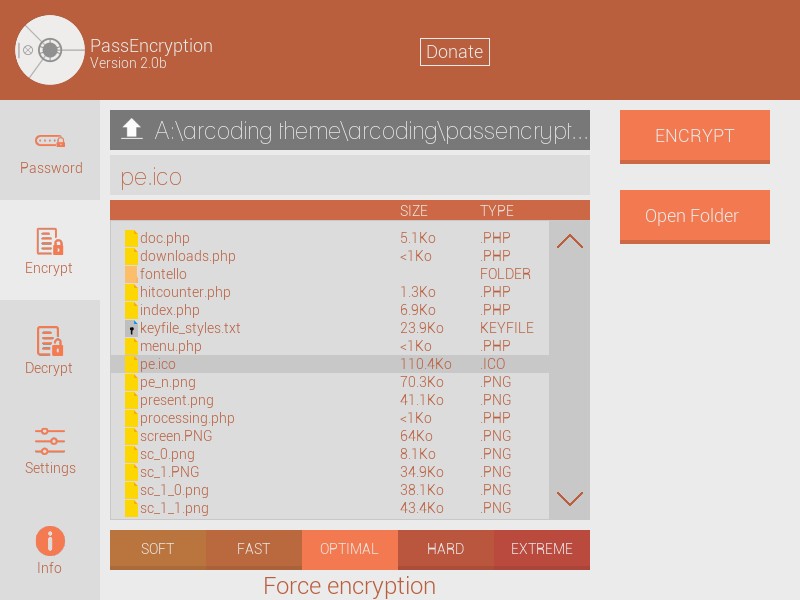
Task: Click the Open Folder button
Action: 694,217
